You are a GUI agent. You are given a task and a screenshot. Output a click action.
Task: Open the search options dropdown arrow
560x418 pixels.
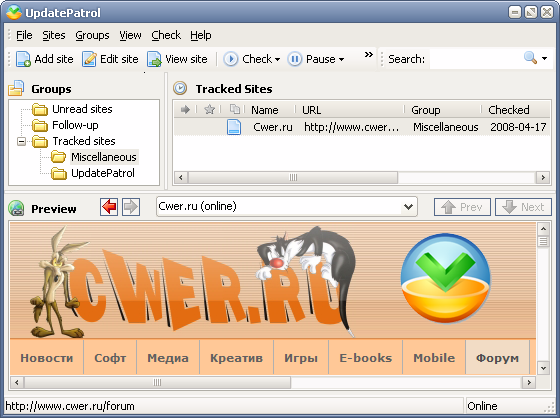(x=544, y=58)
